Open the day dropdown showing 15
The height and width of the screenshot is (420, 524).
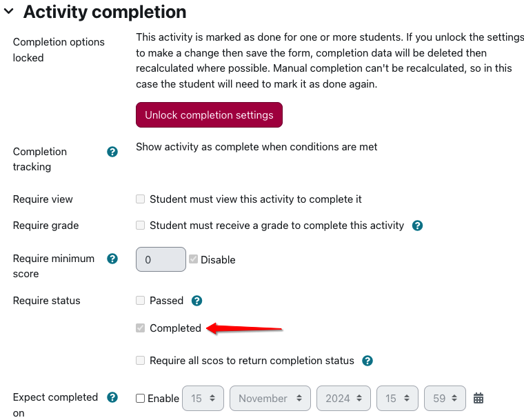203,398
